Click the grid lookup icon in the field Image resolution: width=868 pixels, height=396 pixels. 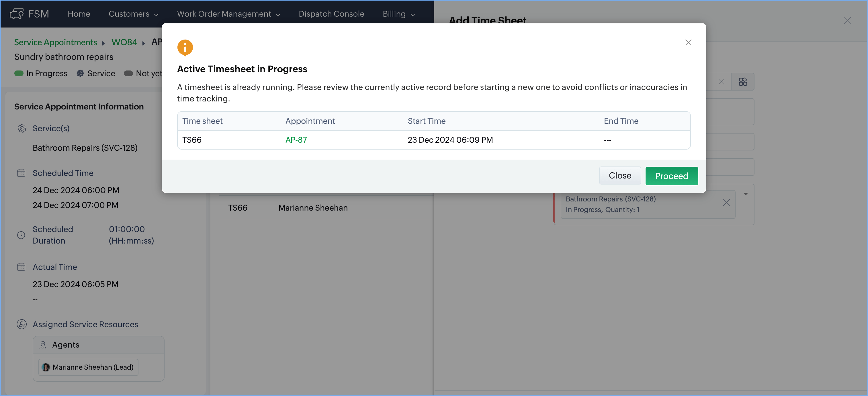pyautogui.click(x=743, y=82)
